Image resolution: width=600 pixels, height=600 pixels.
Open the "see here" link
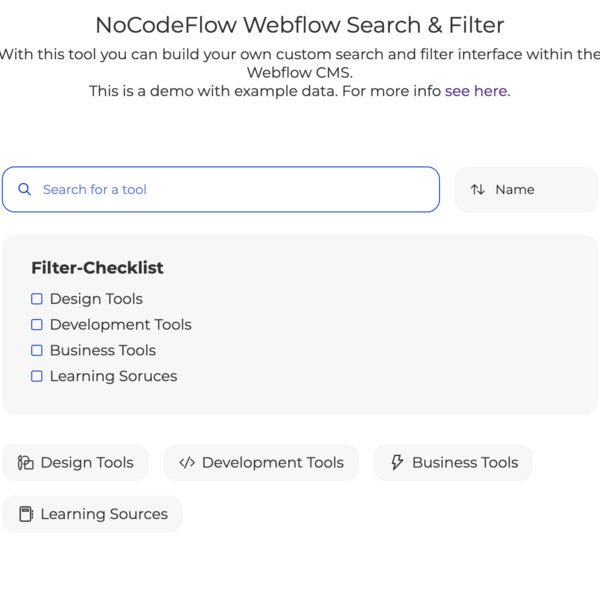click(x=476, y=91)
